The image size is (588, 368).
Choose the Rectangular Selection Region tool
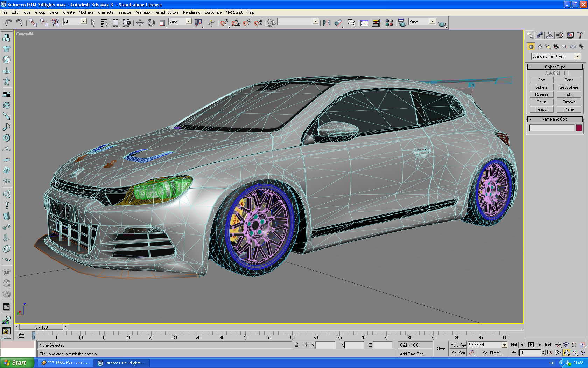115,23
